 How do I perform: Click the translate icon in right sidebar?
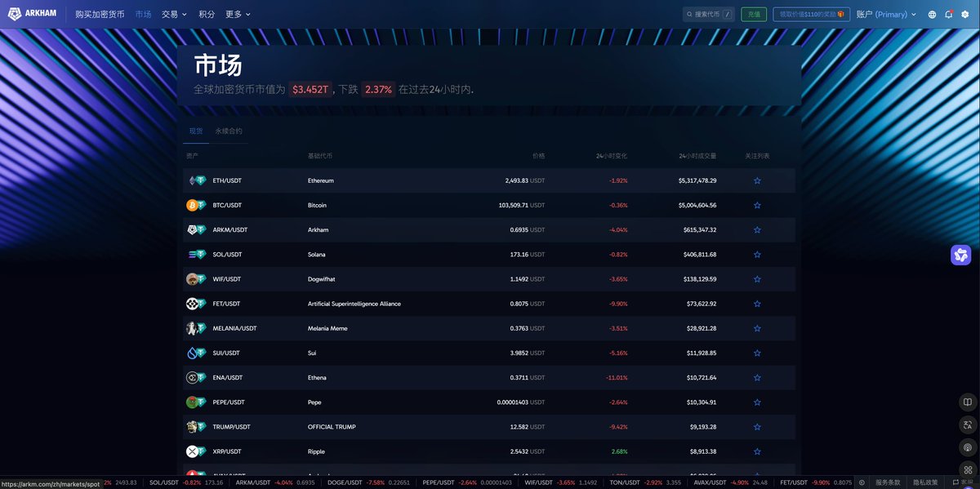click(x=967, y=425)
